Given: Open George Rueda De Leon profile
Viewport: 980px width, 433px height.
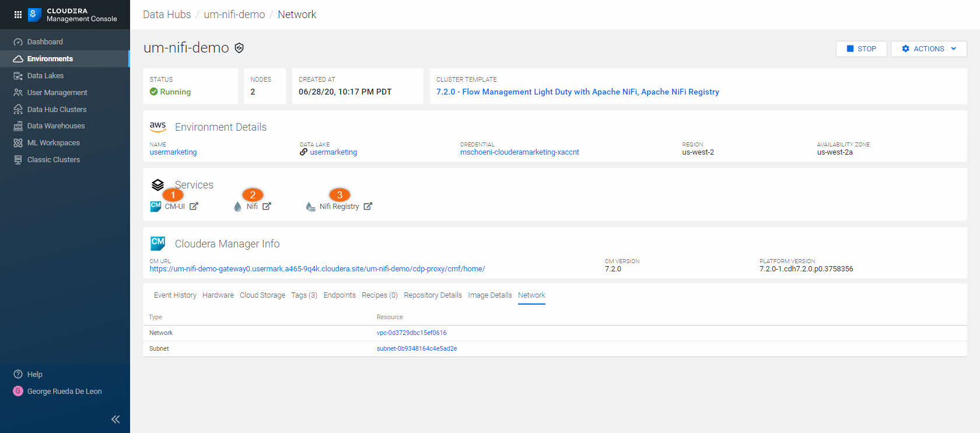Looking at the screenshot, I should click(65, 392).
